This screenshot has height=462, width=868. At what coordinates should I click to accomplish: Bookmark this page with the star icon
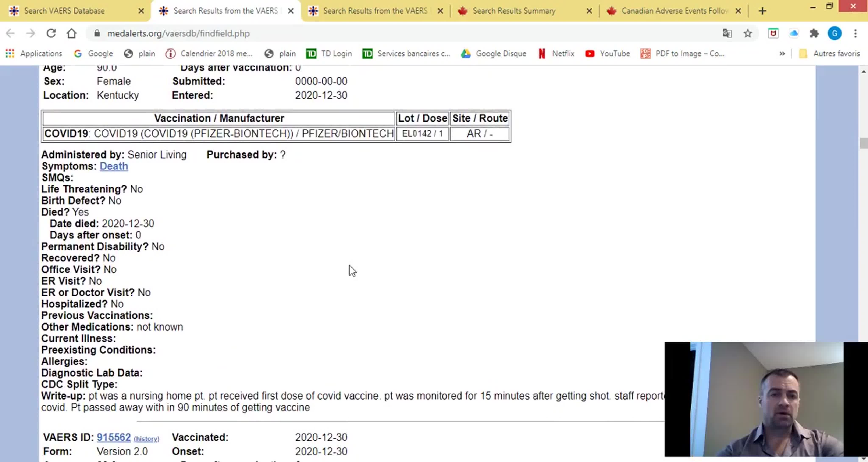coord(748,33)
